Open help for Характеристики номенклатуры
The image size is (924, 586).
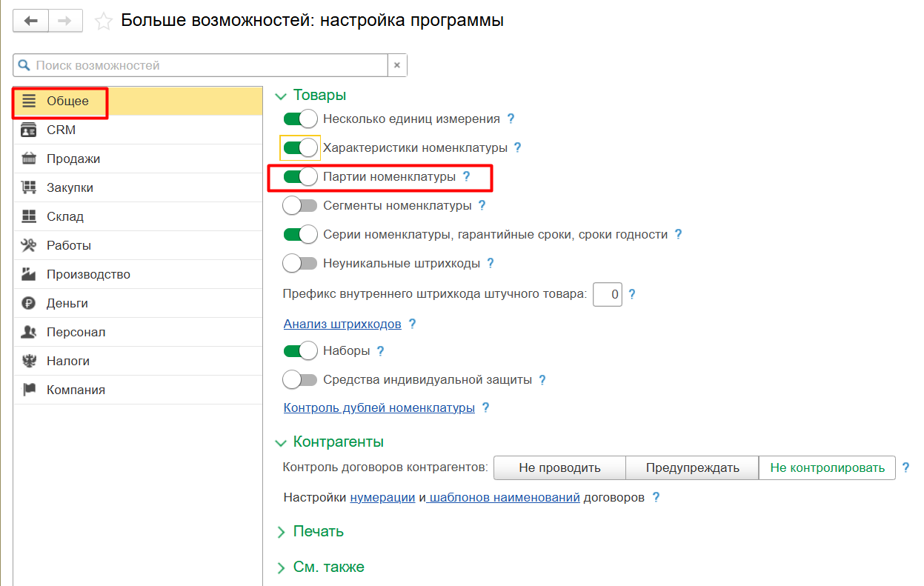tap(517, 147)
